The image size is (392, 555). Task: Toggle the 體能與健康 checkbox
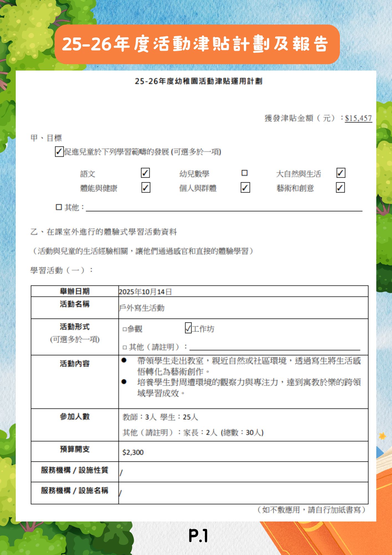click(x=146, y=188)
